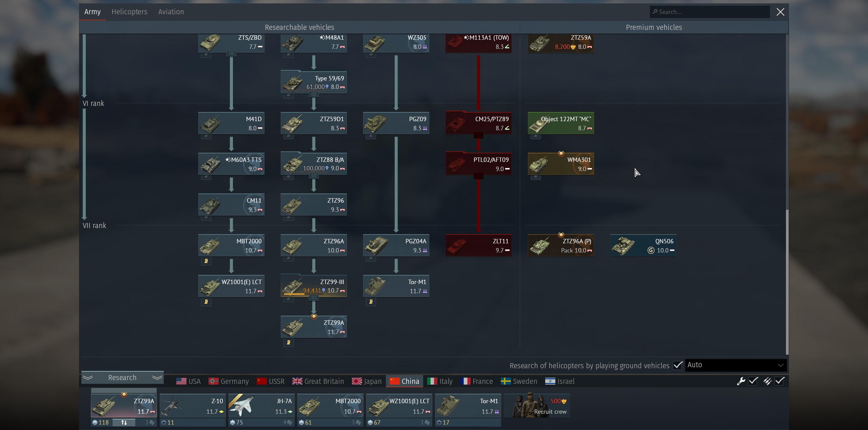Select the Italy nation tab
This screenshot has width=868, height=430.
click(x=440, y=381)
